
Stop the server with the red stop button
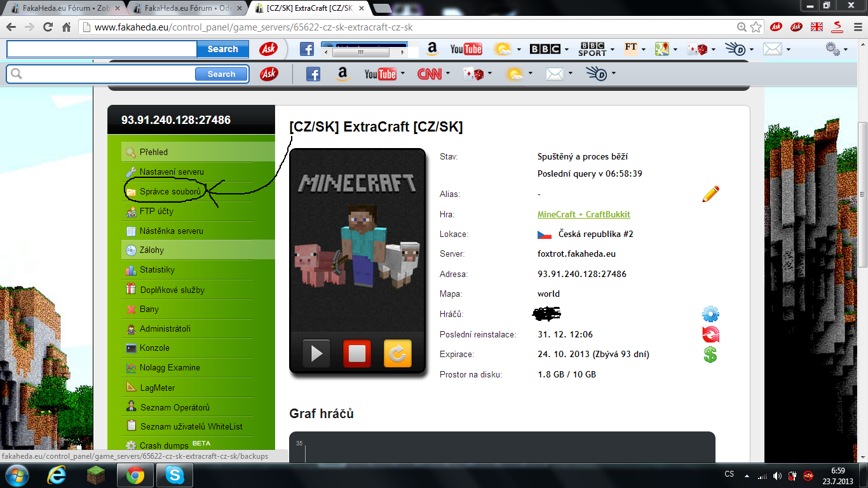click(x=356, y=353)
